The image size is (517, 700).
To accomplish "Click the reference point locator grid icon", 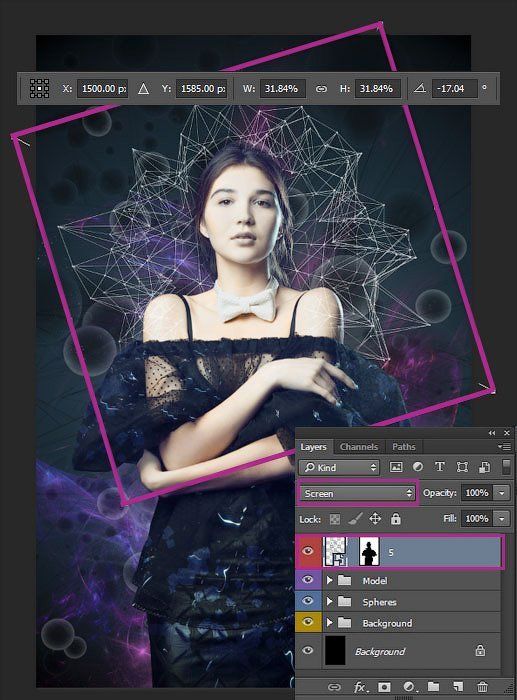I will (x=39, y=88).
